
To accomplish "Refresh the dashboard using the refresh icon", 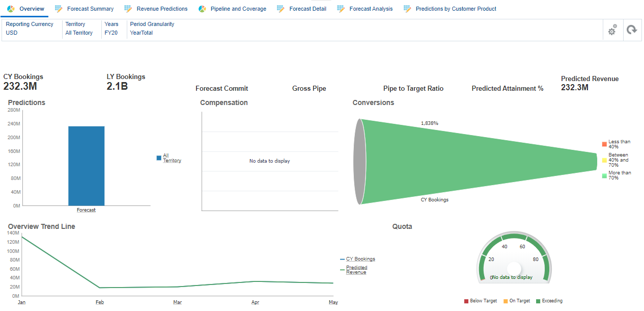I will tap(632, 30).
